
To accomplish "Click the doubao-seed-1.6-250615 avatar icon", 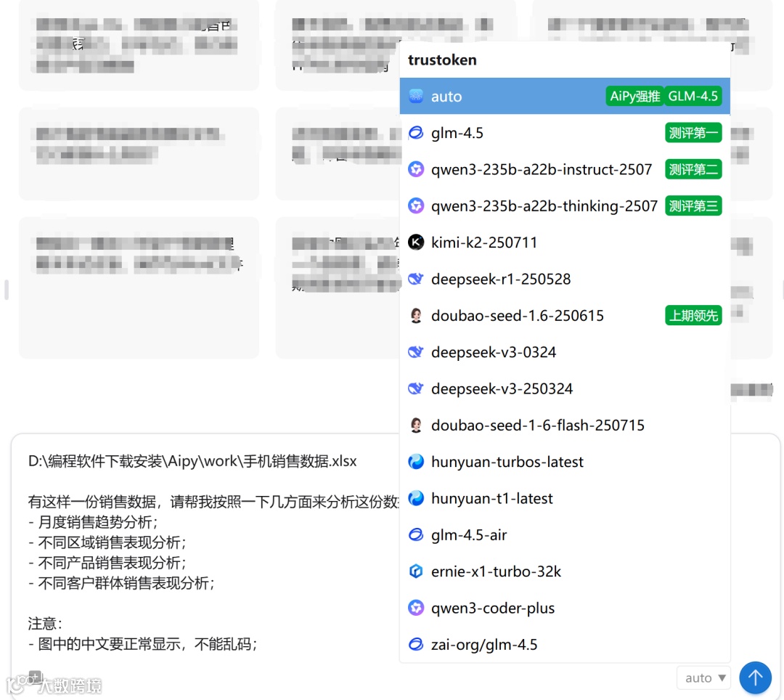I will pos(416,315).
